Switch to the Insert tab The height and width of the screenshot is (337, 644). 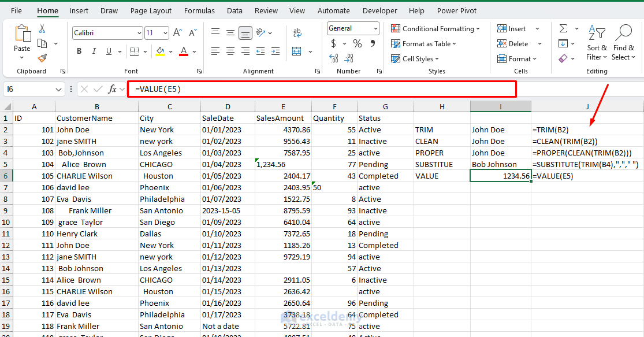click(x=79, y=10)
